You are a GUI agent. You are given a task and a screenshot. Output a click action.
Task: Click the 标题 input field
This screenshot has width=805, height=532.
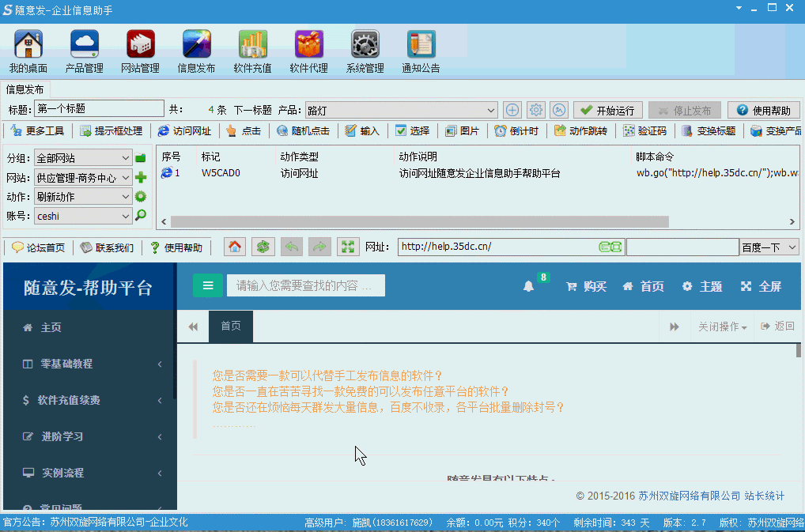[x=99, y=109]
